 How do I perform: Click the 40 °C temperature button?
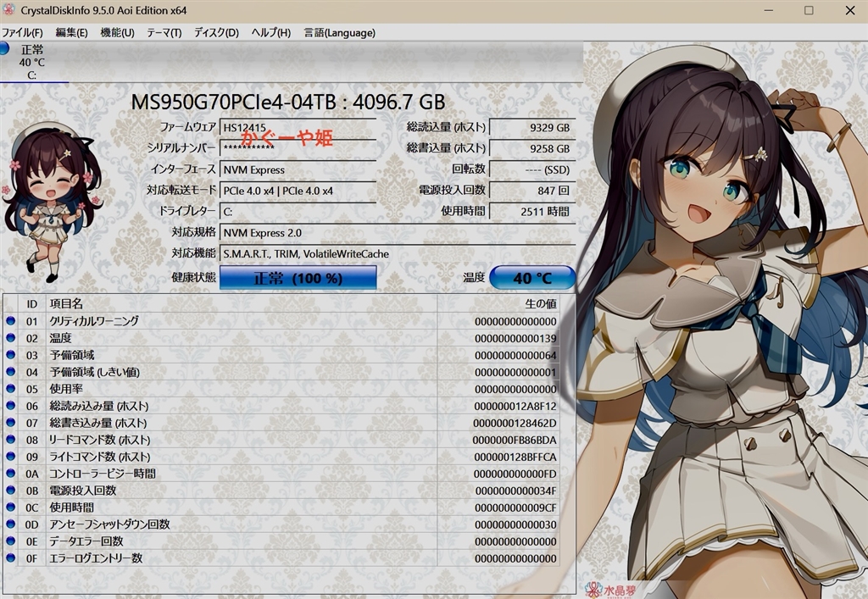tap(532, 278)
